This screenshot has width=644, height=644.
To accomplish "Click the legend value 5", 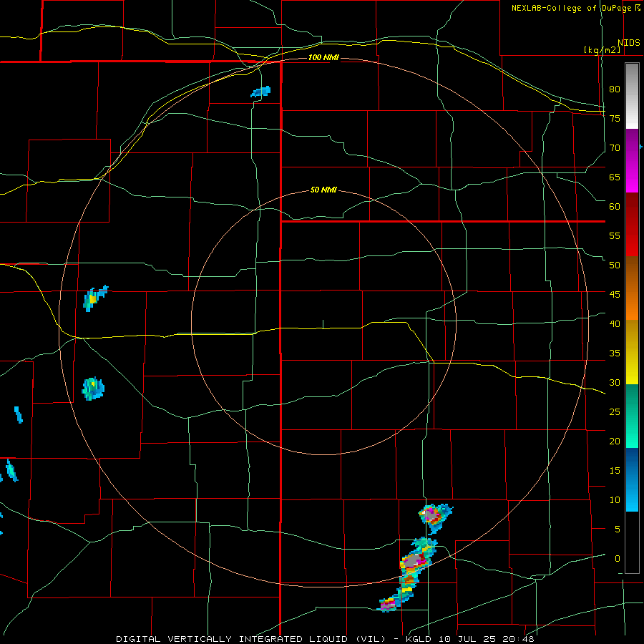I will (x=618, y=530).
